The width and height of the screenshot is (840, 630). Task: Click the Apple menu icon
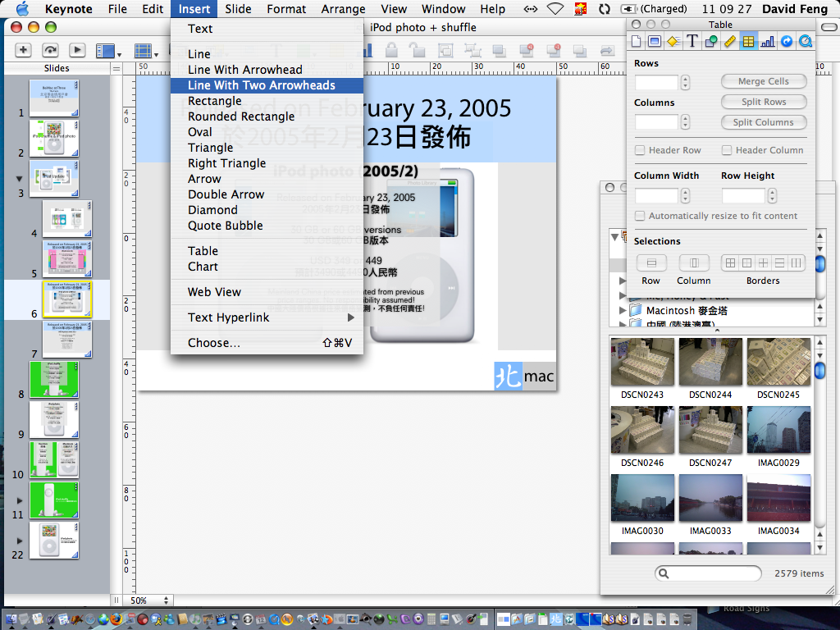pos(22,8)
